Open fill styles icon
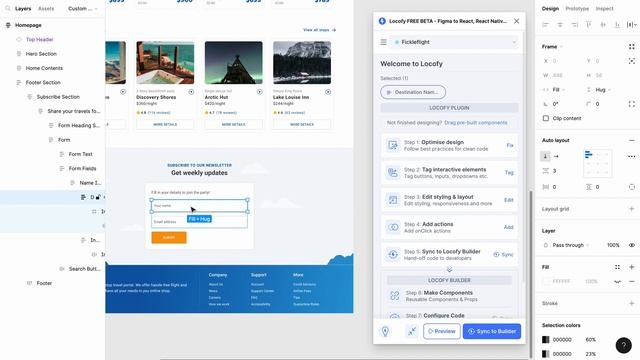640x360 pixels. click(617, 267)
